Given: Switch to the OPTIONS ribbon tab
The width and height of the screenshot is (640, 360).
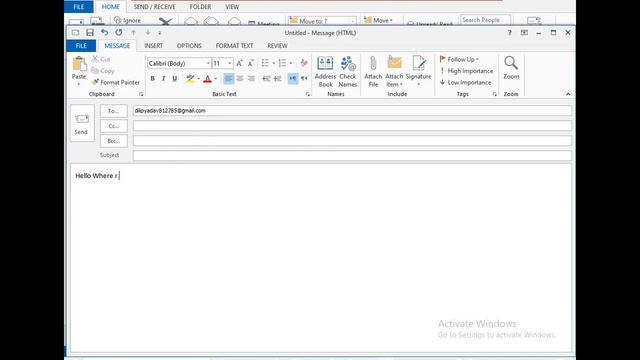Looking at the screenshot, I should [189, 46].
